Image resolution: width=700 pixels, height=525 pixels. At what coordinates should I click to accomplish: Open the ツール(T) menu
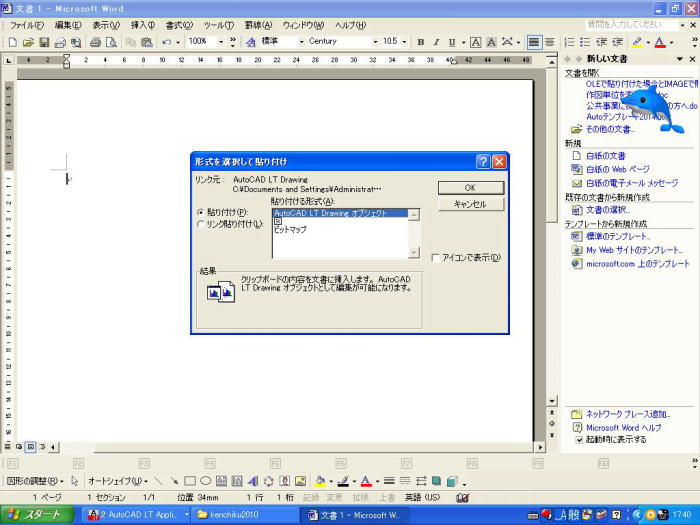tap(219, 25)
